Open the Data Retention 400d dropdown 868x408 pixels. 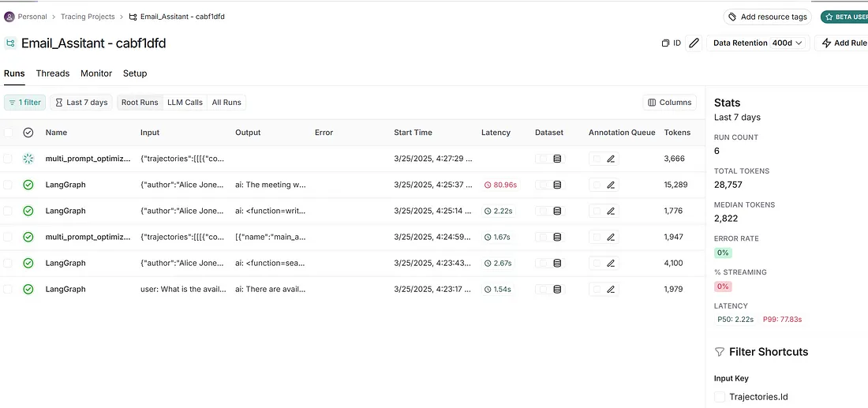click(758, 43)
